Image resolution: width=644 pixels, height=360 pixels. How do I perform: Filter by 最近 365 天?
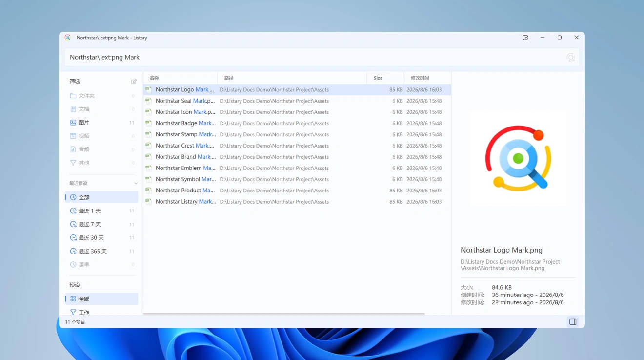[x=101, y=251]
